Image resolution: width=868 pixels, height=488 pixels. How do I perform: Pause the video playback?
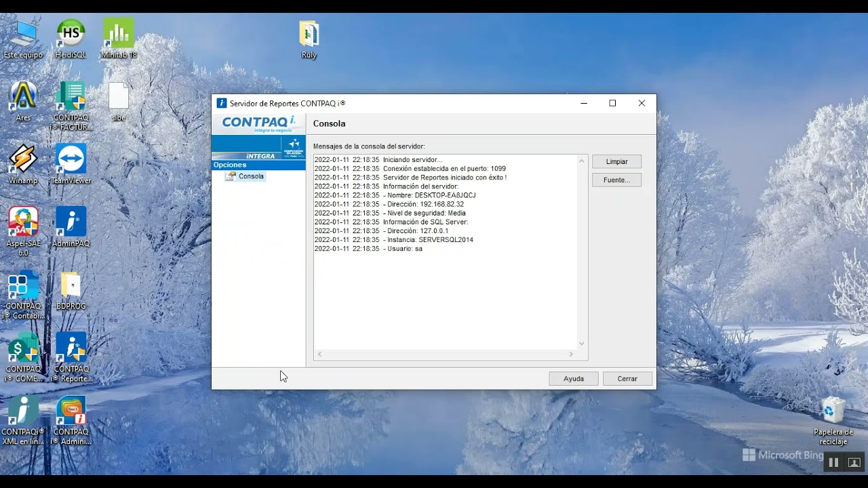pos(833,462)
